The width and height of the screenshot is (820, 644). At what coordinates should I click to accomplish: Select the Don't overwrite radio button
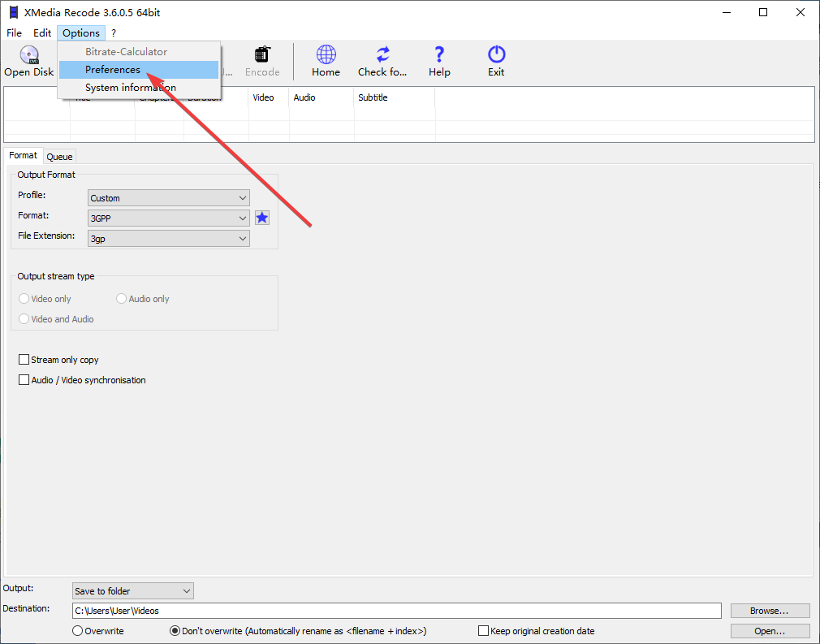point(175,631)
